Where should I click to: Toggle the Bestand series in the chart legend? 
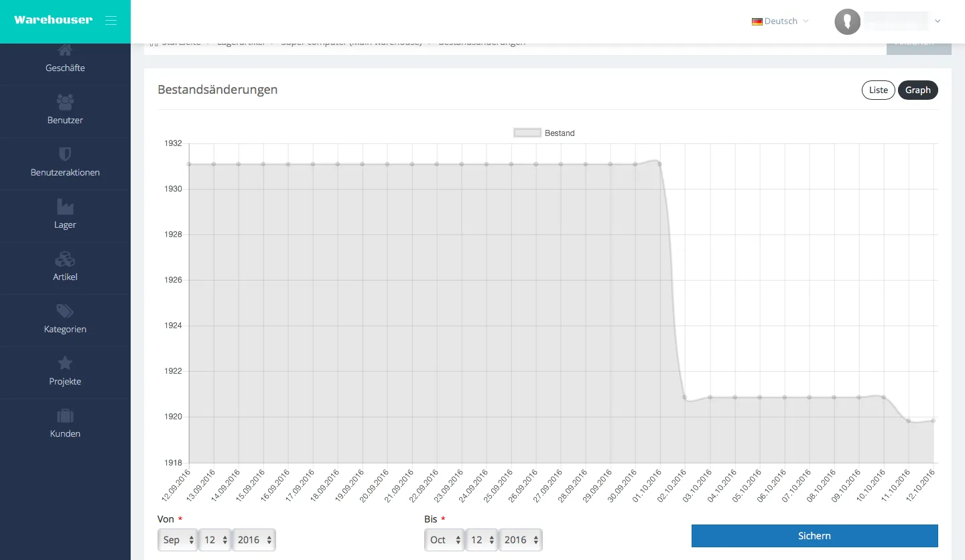[x=544, y=133]
